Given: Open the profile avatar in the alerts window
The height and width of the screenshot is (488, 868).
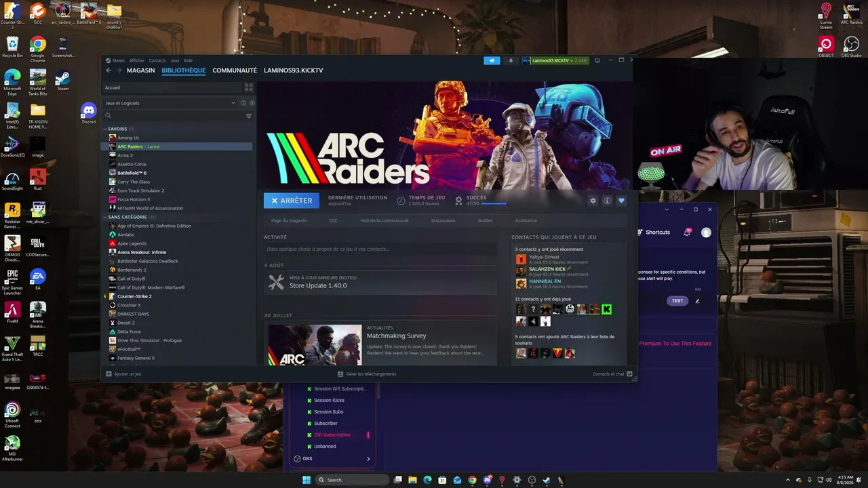Looking at the screenshot, I should pyautogui.click(x=706, y=232).
